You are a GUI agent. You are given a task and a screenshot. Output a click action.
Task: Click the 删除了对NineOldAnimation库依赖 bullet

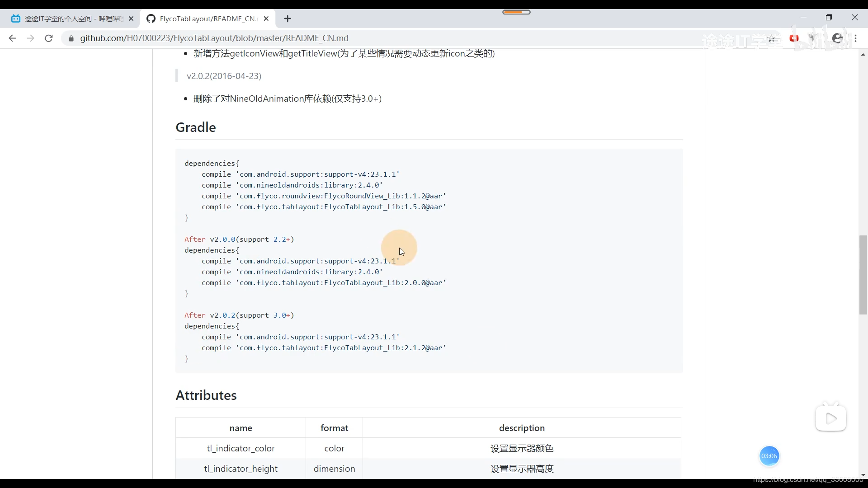pos(288,99)
